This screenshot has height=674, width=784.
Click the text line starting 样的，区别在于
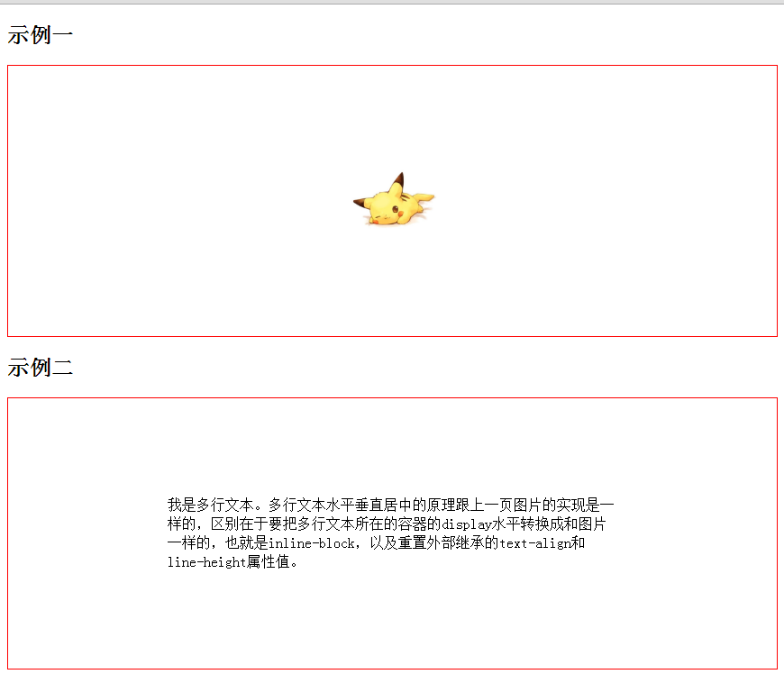[387, 524]
